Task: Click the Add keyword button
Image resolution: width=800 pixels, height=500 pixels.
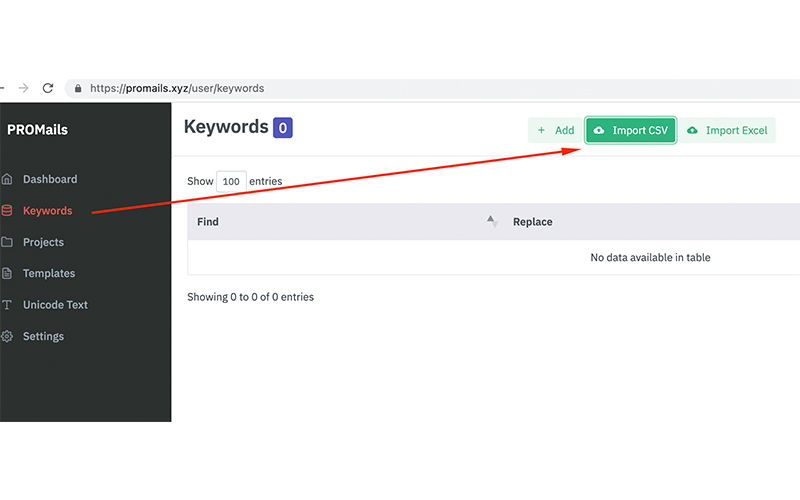Action: (x=556, y=131)
